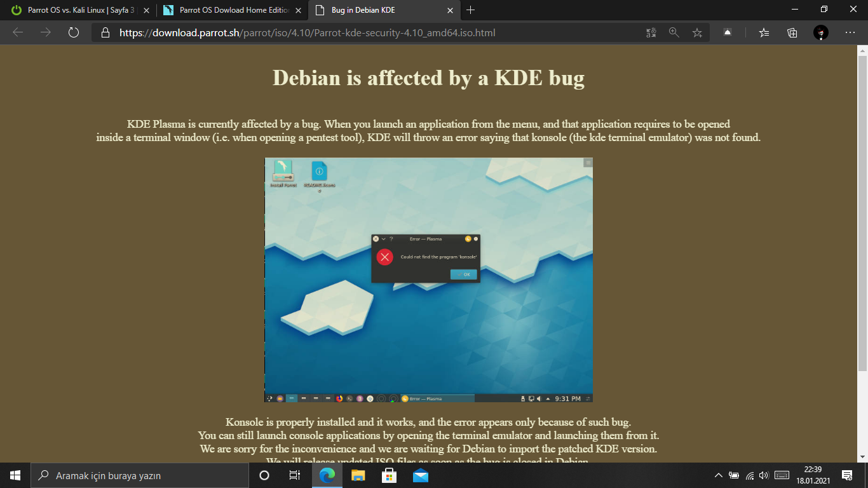Refresh the current page
Viewport: 868px width, 488px height.
pos(74,32)
